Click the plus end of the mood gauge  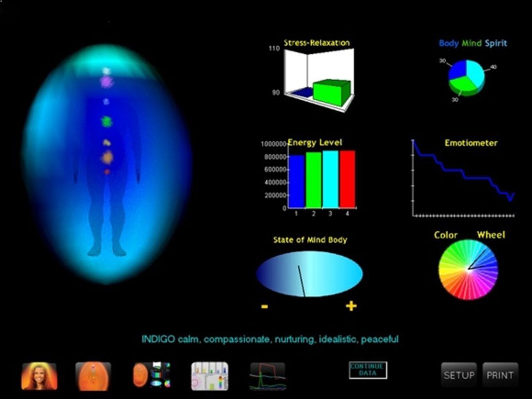350,306
